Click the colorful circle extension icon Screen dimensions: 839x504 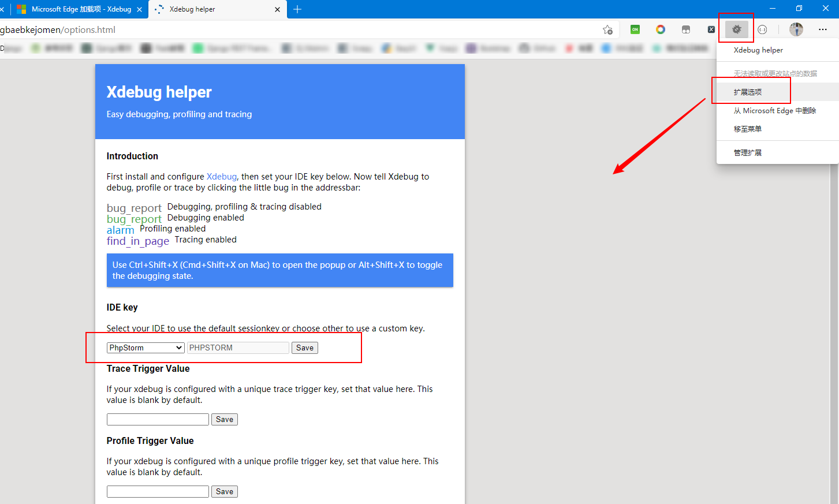[x=661, y=29]
